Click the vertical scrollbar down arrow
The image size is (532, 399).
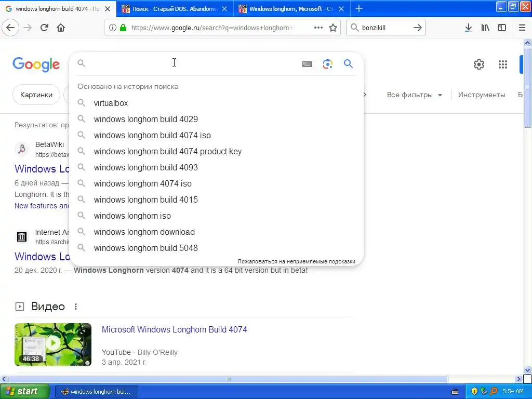point(527,370)
